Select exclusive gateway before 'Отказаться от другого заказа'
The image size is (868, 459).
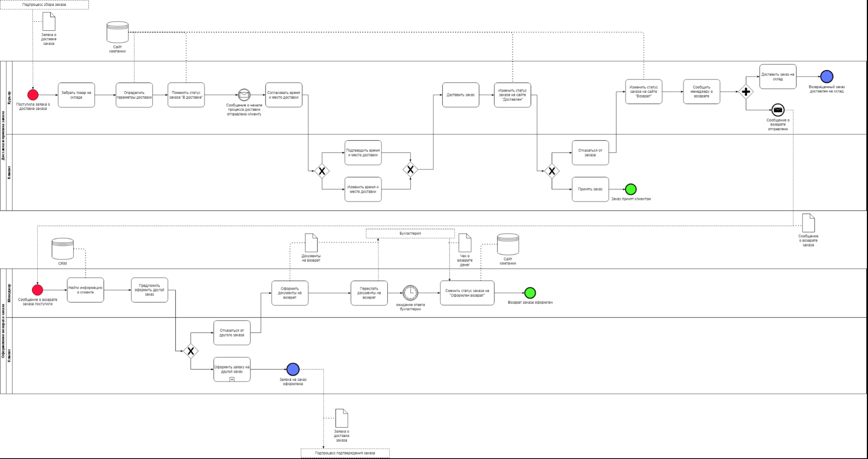191,351
